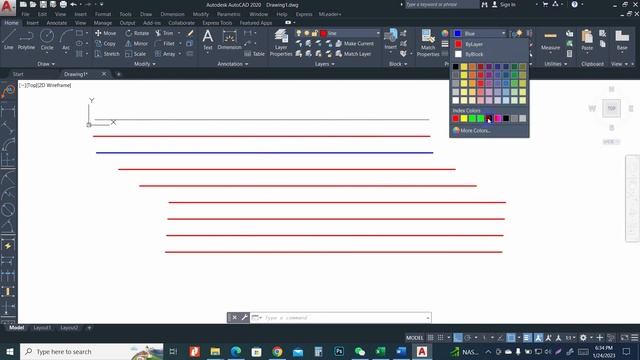Activate the Stretch command

coord(107,54)
